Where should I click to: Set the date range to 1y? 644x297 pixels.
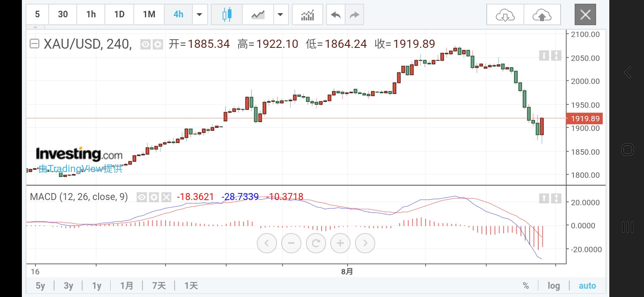tap(97, 285)
